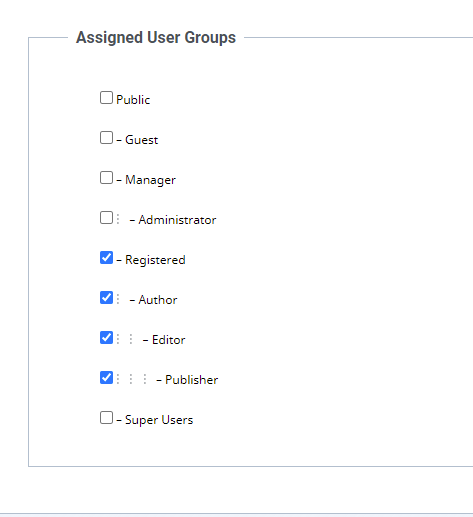This screenshot has width=473, height=517.
Task: Disable the Editor group checkbox
Action: (x=106, y=337)
